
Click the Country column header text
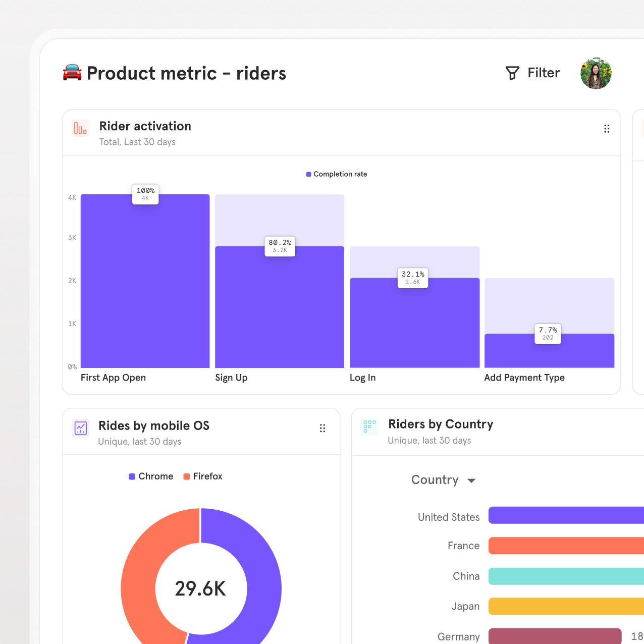435,480
